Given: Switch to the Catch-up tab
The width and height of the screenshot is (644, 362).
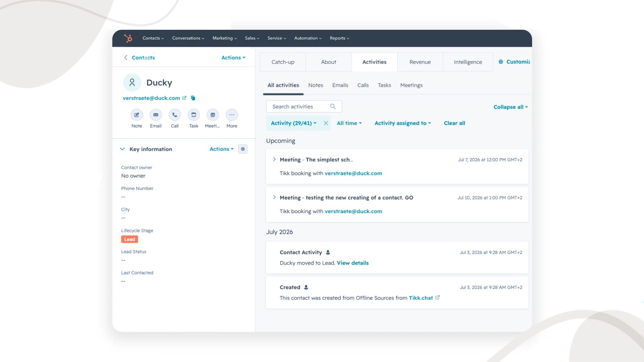Looking at the screenshot, I should click(283, 62).
